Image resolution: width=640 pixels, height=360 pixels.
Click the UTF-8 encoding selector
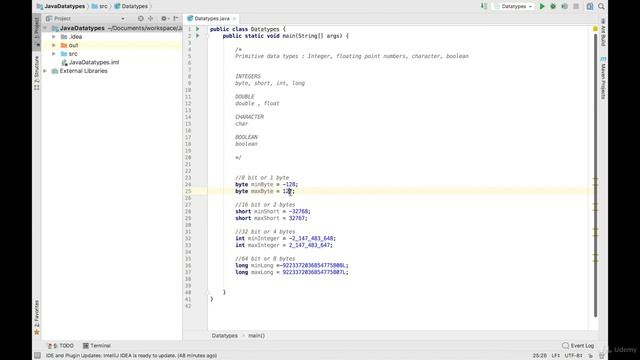tap(573, 356)
